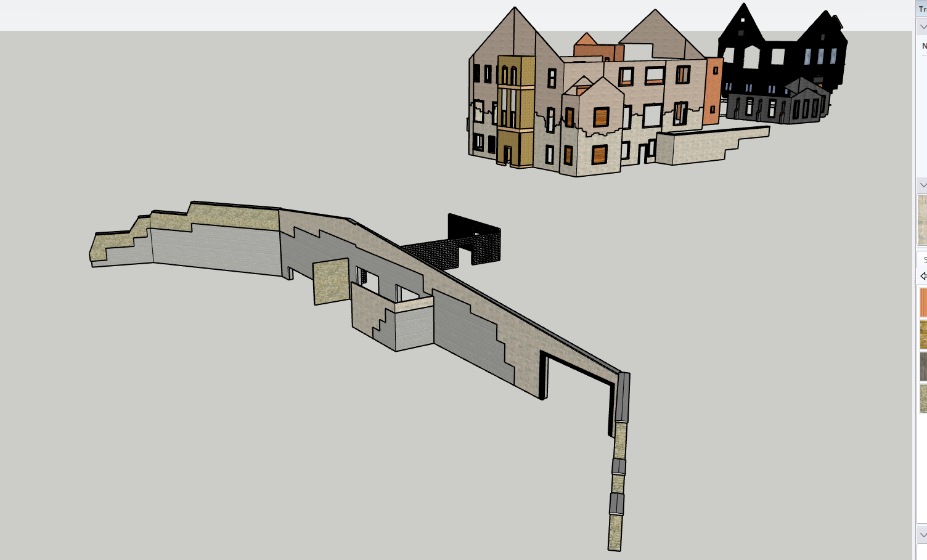The width and height of the screenshot is (927, 560).
Task: Pick the orange material swatch
Action: click(x=923, y=302)
